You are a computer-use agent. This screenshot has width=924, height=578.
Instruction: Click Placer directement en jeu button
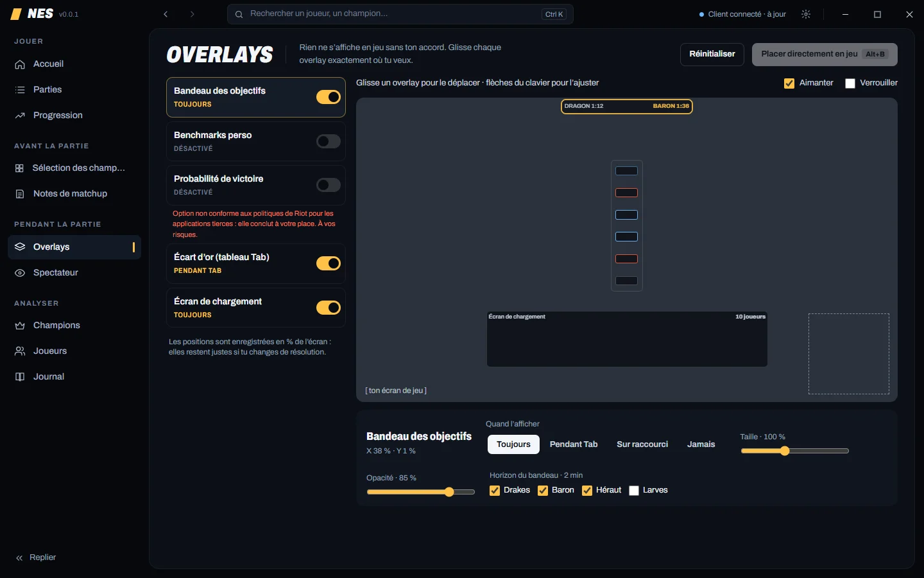[x=825, y=55]
